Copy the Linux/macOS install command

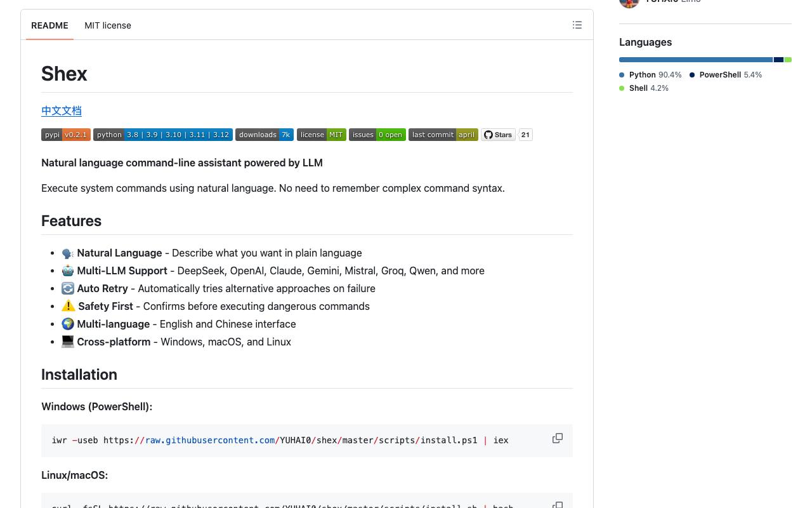(x=558, y=505)
